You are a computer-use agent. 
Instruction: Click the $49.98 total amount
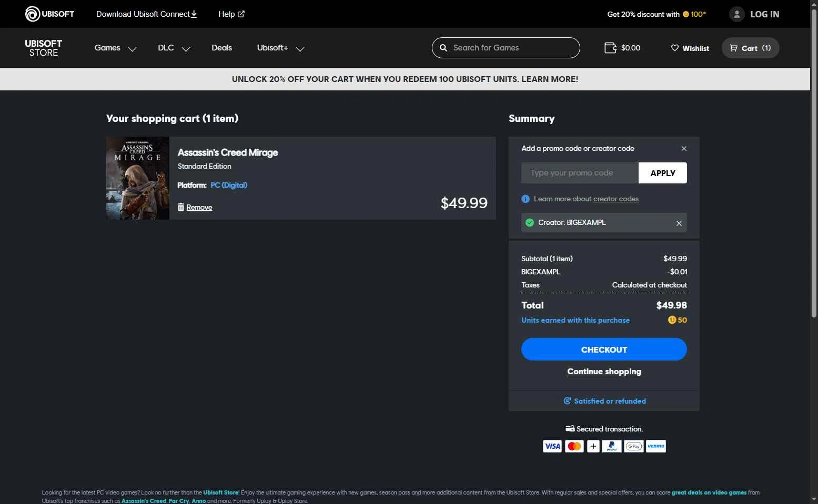tap(672, 305)
